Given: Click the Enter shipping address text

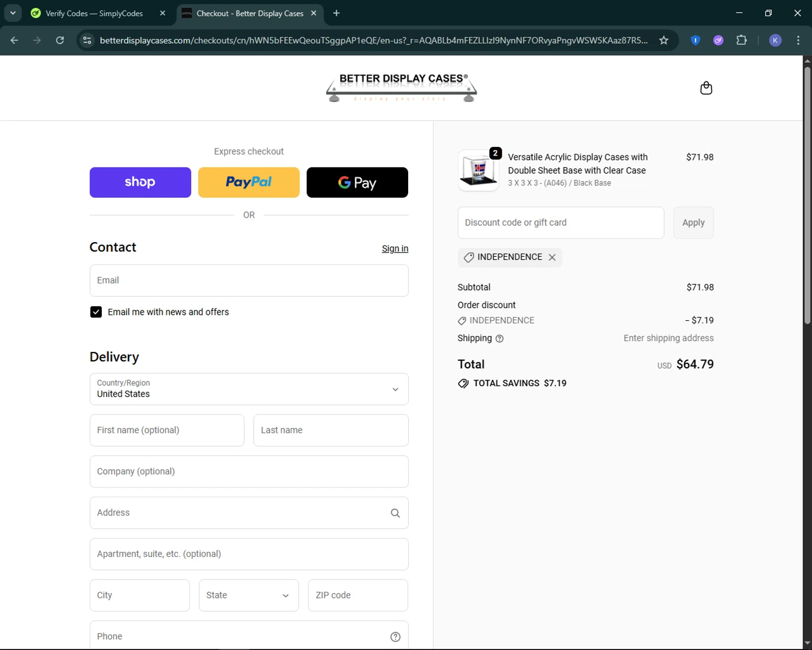Looking at the screenshot, I should click(x=669, y=339).
